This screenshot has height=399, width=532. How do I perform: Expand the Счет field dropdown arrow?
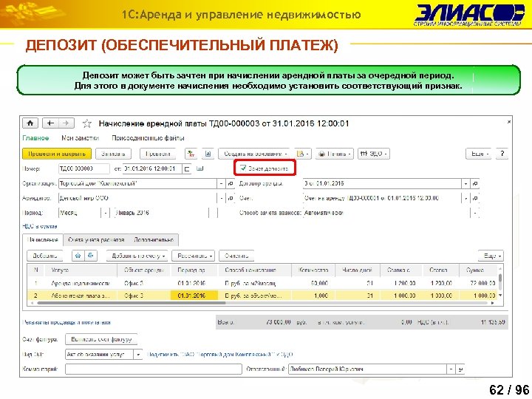pyautogui.click(x=465, y=198)
